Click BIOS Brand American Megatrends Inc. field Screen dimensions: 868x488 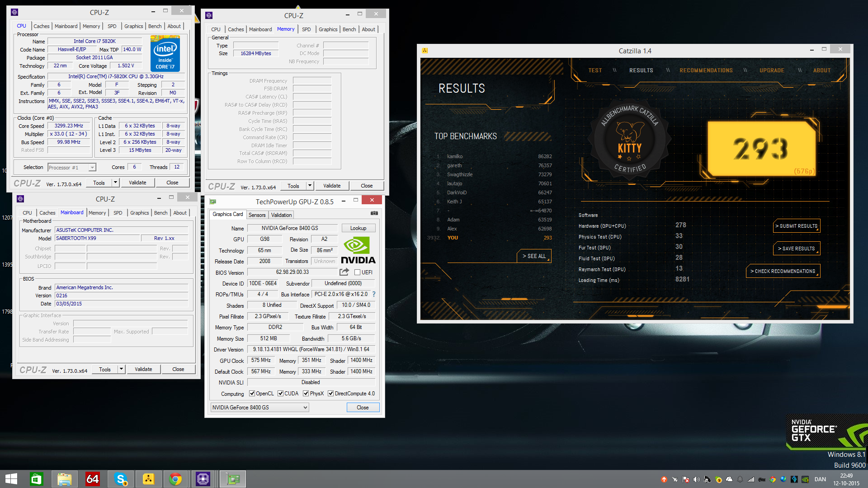[121, 287]
